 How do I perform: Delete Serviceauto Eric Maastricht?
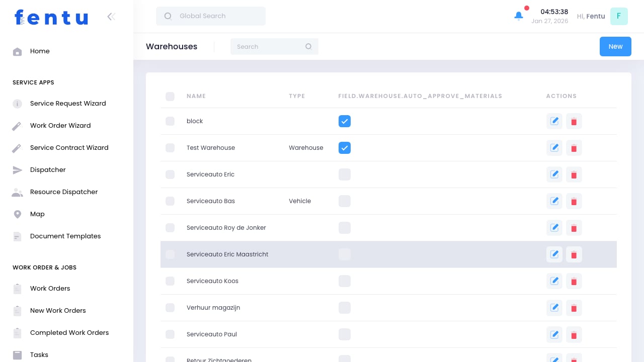click(x=574, y=254)
